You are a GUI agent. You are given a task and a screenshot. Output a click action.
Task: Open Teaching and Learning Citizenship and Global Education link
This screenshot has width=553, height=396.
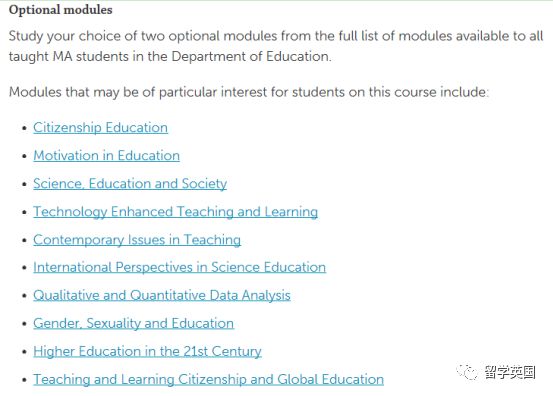[x=208, y=379]
